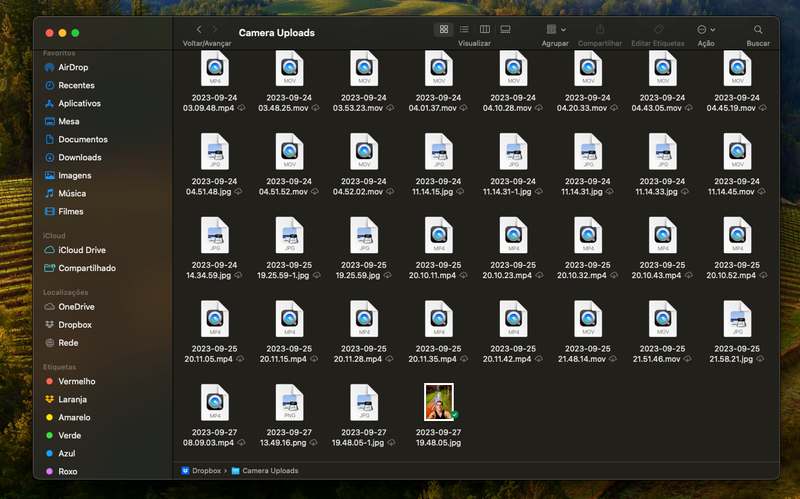This screenshot has height=499, width=800.
Task: Select file 2023-09-27 13.49.16.png
Action: point(289,401)
